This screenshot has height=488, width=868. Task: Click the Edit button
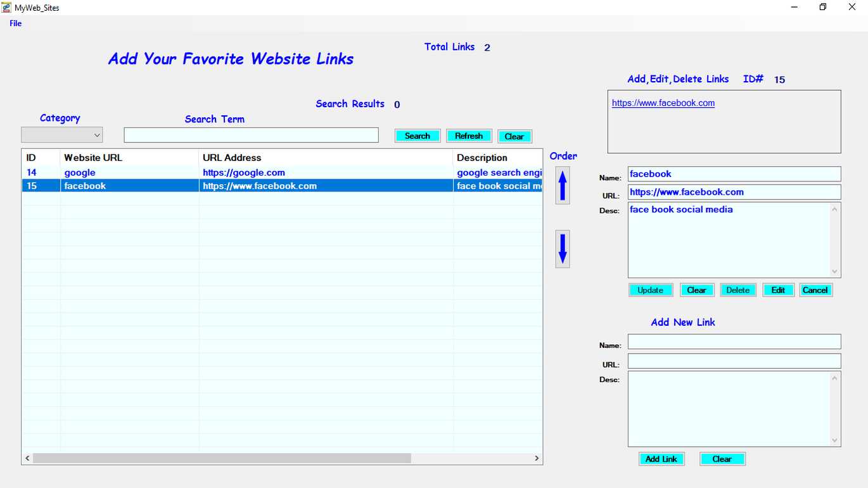pos(778,290)
